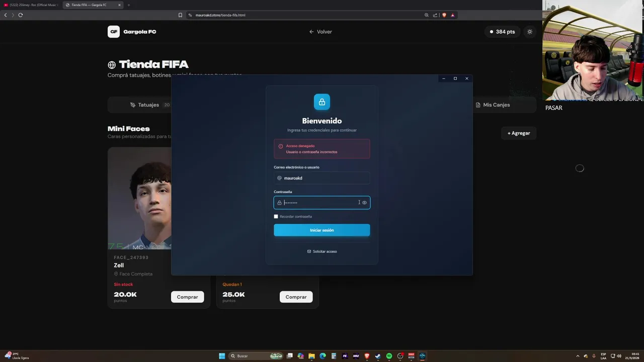Viewport: 644px width, 362px height.
Task: Open the Windows Start menu
Action: pyautogui.click(x=222, y=356)
